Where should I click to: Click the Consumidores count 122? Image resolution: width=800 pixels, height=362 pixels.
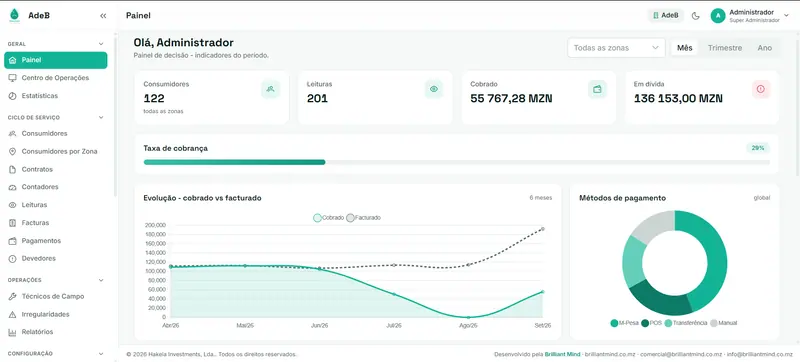click(154, 99)
